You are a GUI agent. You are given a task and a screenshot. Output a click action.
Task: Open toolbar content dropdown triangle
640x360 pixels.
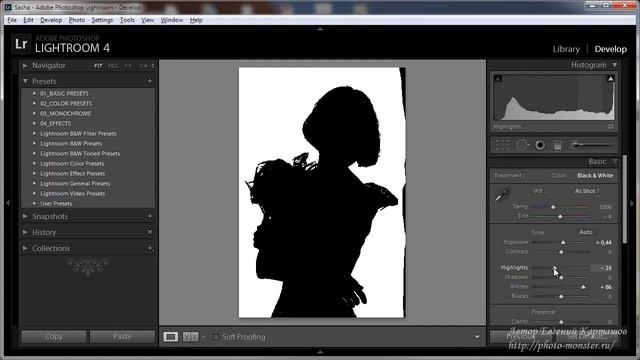477,337
